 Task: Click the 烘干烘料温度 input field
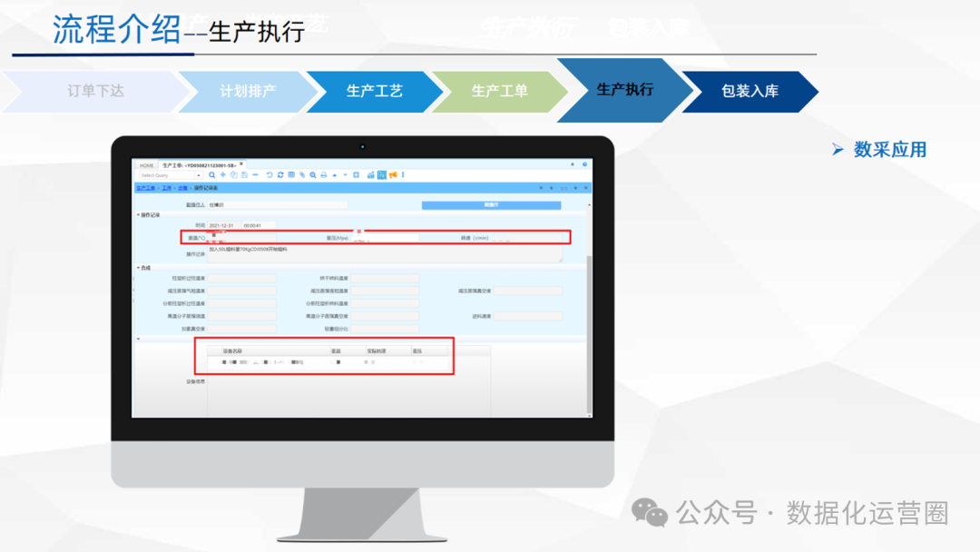(385, 278)
